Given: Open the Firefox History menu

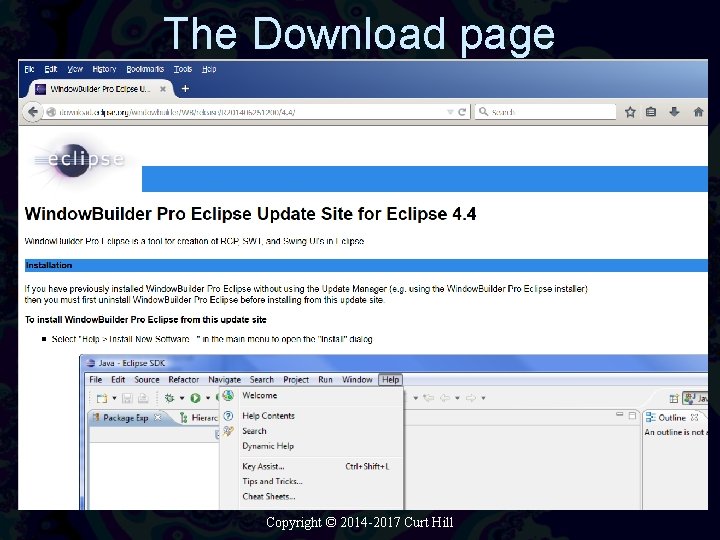Looking at the screenshot, I should [x=104, y=69].
